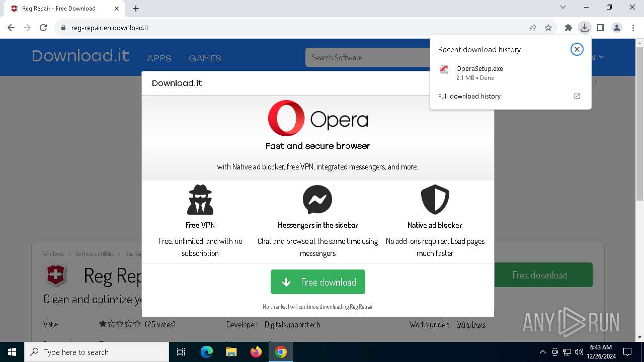This screenshot has width=644, height=362.
Task: Expand the language dropdown chevron
Action: [x=601, y=57]
